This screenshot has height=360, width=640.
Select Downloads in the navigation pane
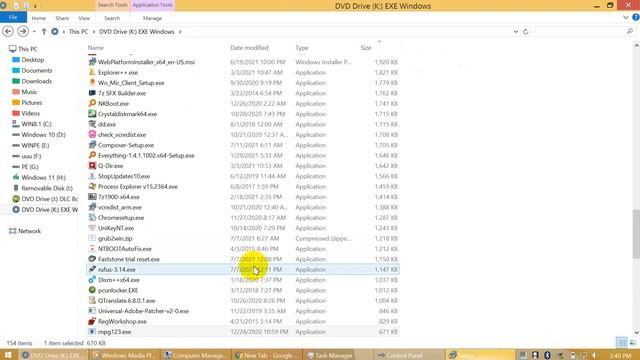pos(36,81)
